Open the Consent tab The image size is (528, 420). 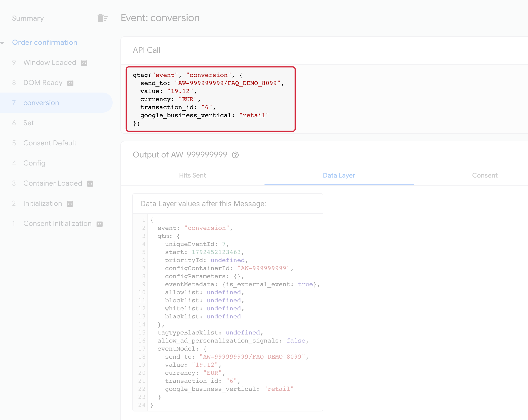tap(485, 175)
